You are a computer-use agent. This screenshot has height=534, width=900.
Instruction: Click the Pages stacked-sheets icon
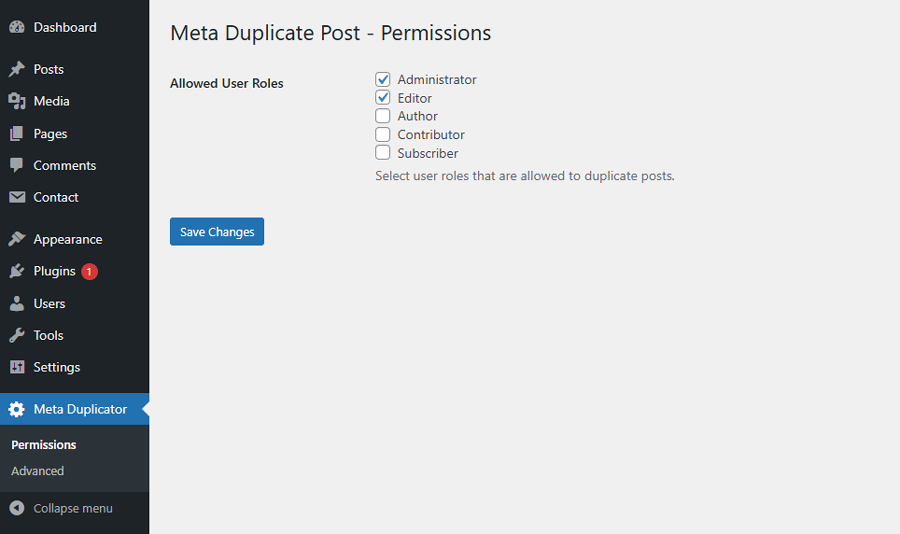point(17,133)
